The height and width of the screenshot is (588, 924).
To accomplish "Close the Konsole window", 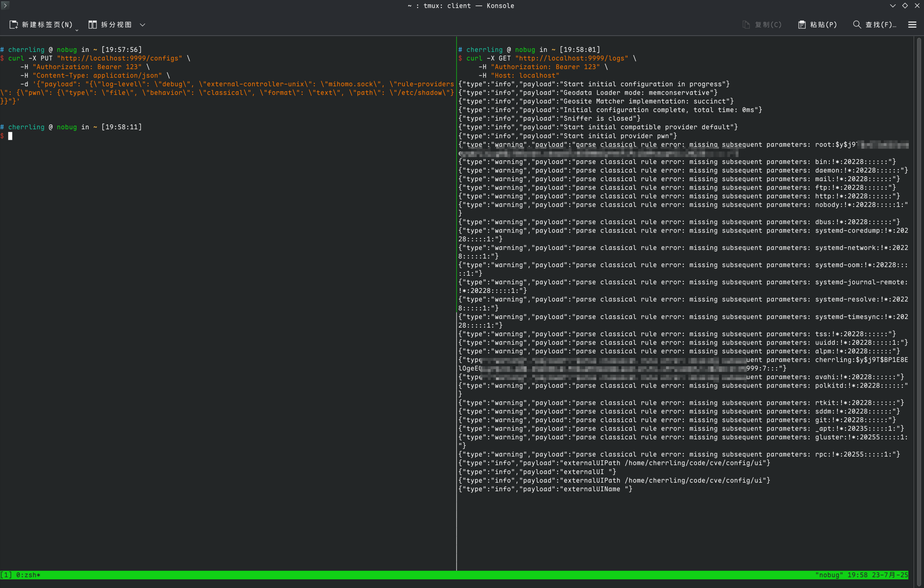I will click(x=917, y=5).
